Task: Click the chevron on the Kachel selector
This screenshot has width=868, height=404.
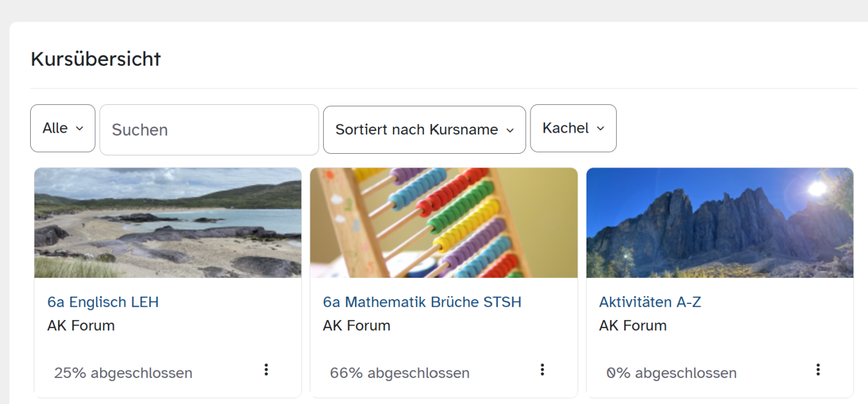Action: tap(600, 128)
